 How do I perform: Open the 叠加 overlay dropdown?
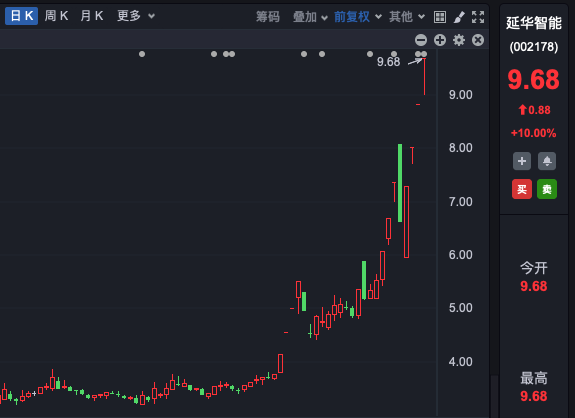[310, 16]
